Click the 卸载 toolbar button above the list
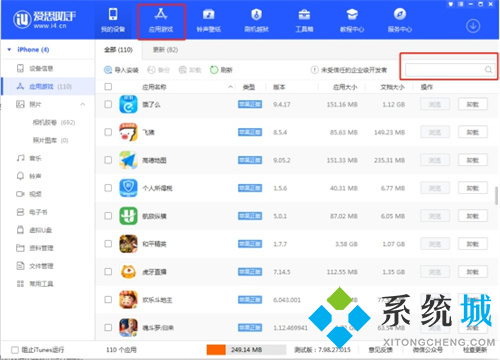The height and width of the screenshot is (360, 500). point(190,70)
